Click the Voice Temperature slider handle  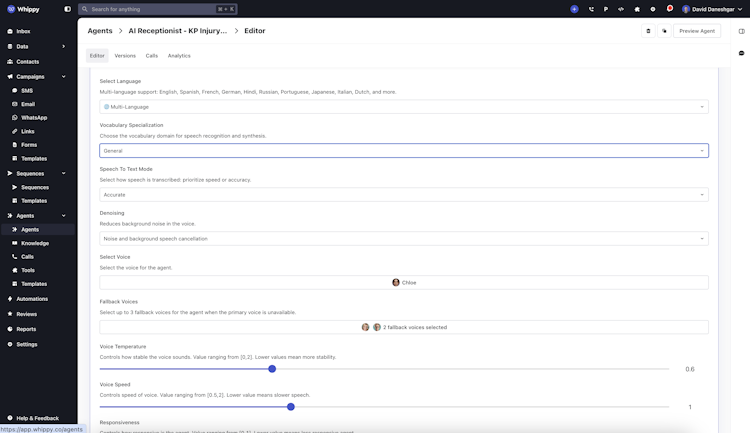272,369
